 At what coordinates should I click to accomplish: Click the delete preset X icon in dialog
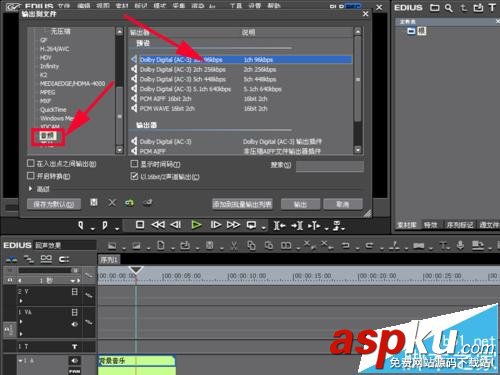[x=112, y=203]
